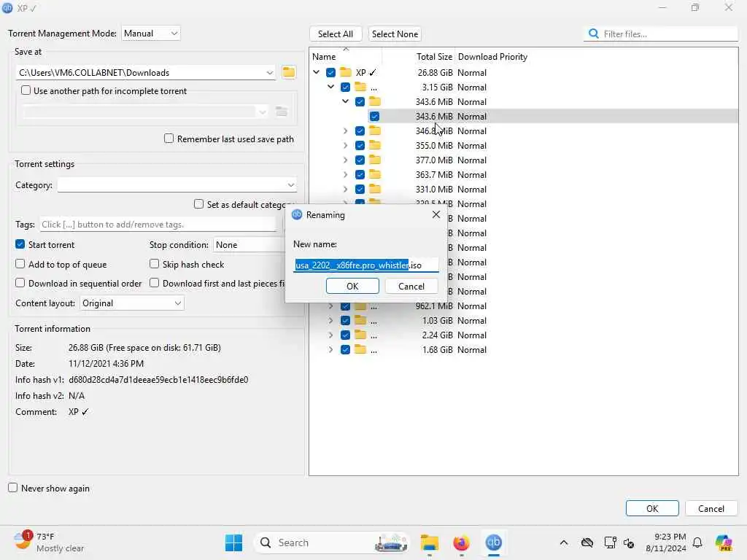The image size is (747, 560).
Task: Uncheck the selected 343.6 MiB file checkbox
Action: coord(374,116)
